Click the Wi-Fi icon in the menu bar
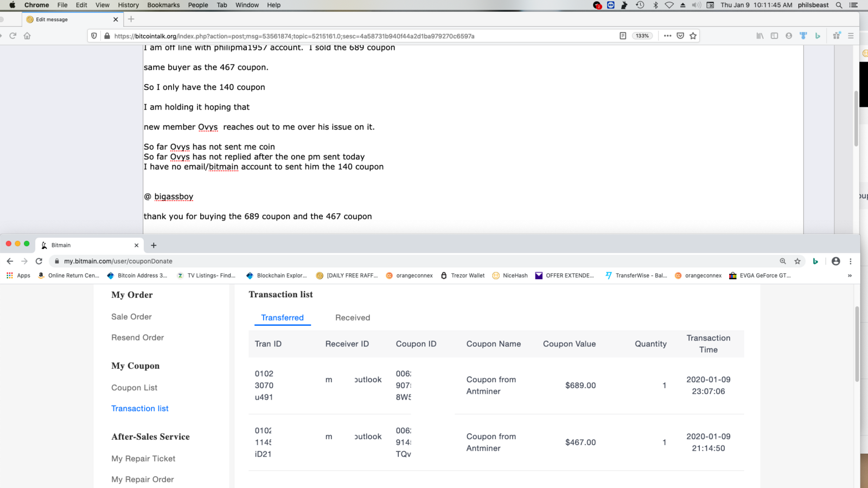This screenshot has height=488, width=868. pos(669,5)
